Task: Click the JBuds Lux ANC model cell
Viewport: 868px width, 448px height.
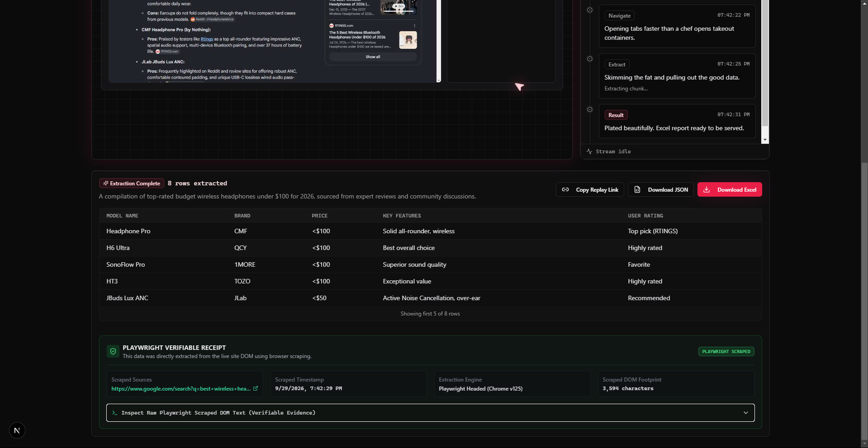Action: [127, 298]
